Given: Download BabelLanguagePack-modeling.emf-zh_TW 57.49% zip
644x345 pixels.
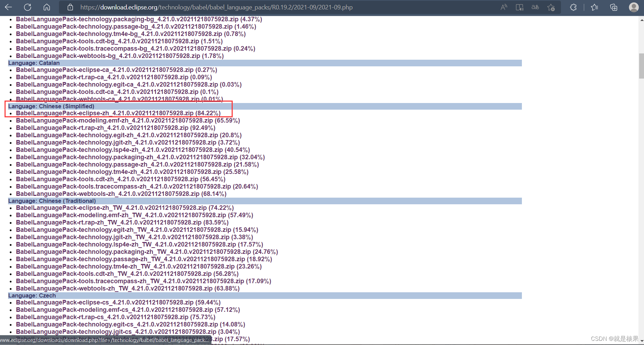Looking at the screenshot, I should pos(135,215).
